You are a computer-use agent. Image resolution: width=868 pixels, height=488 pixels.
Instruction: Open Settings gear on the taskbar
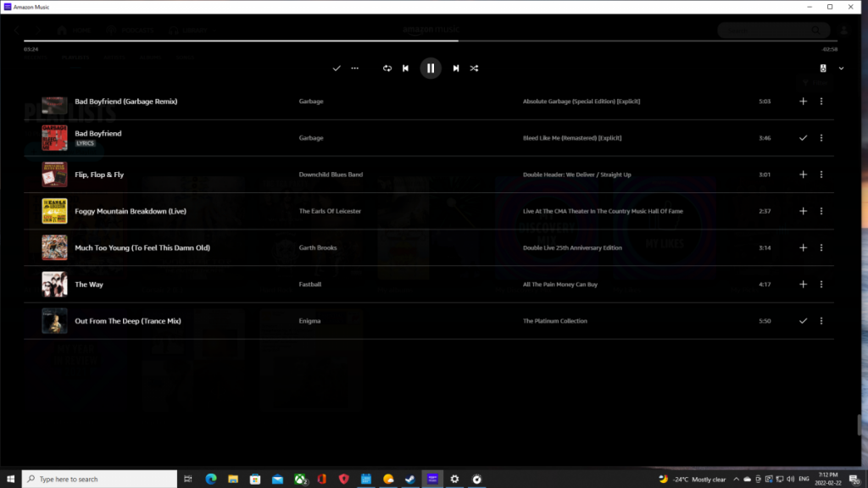pos(454,479)
